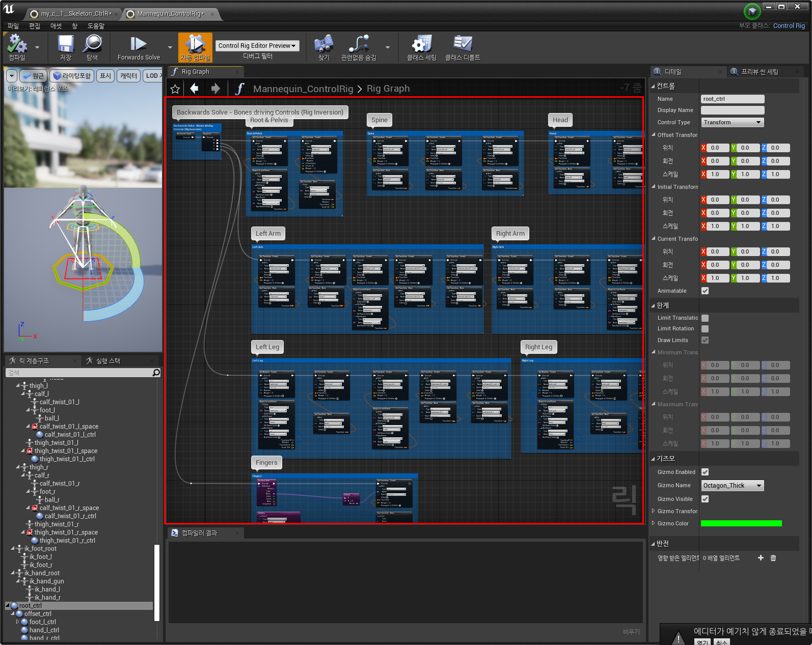Expand foot_l_ctrl tree item
Screen dimensions: 812x645
tap(17, 622)
